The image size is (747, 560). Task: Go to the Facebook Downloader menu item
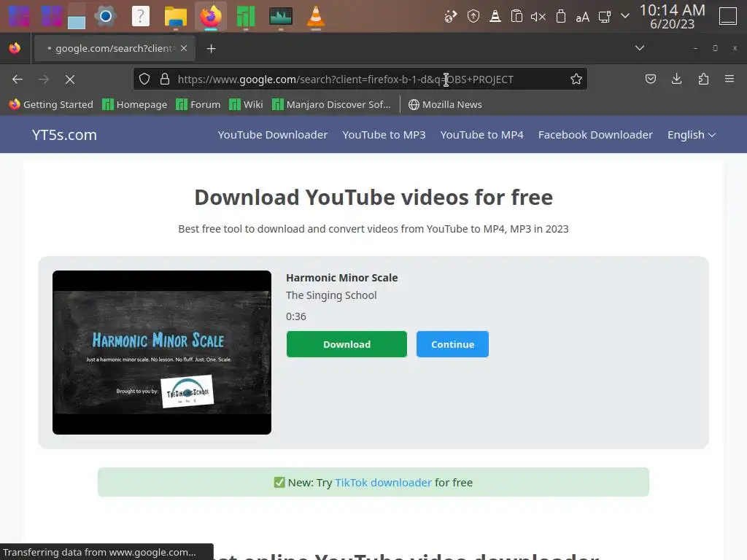tap(595, 135)
